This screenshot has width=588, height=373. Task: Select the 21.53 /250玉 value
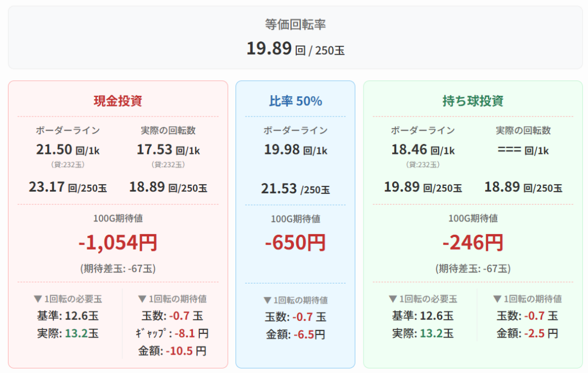coord(295,189)
